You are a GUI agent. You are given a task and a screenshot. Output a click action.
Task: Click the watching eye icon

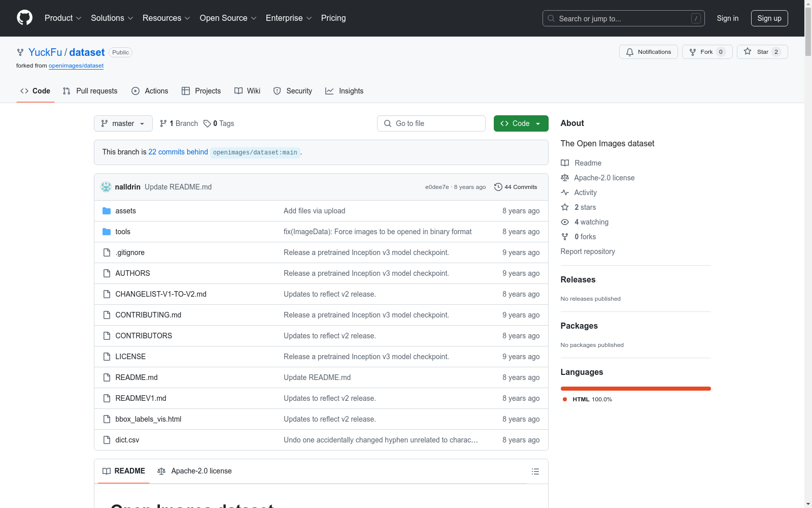point(565,222)
